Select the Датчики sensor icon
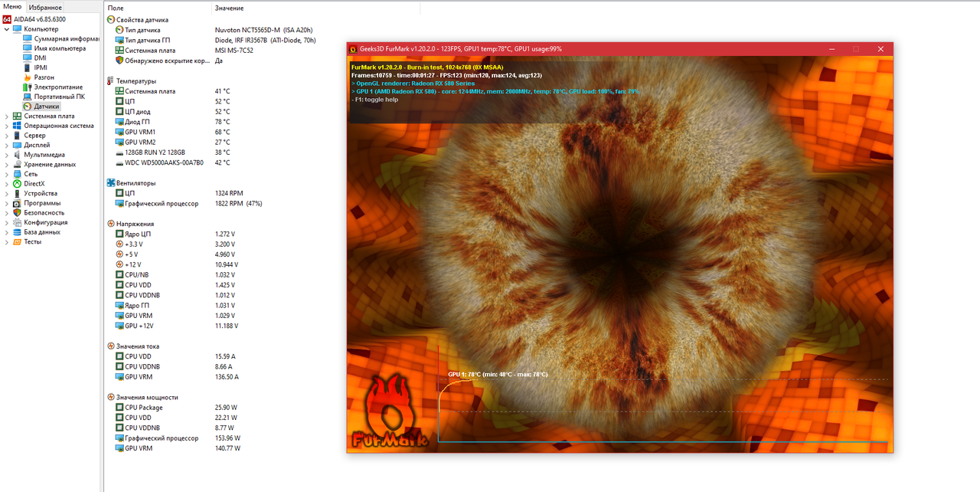980x492 pixels. point(28,107)
